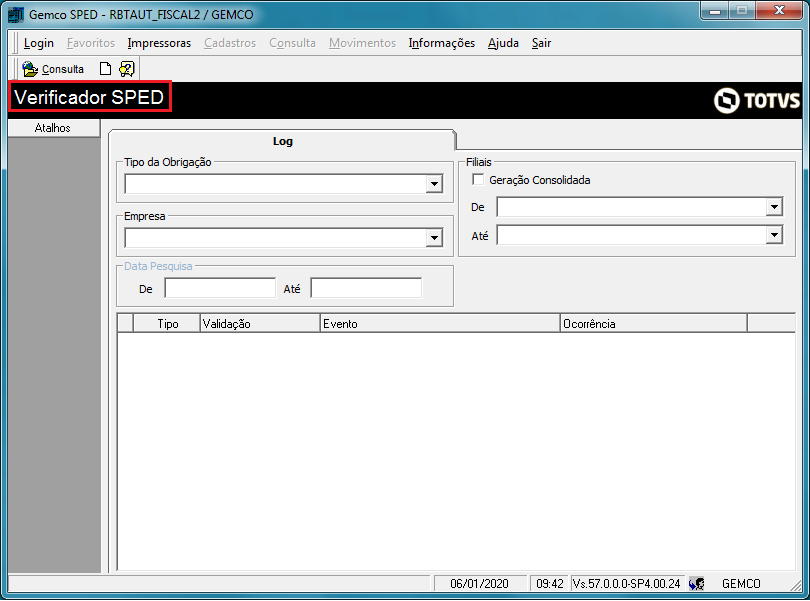
Task: Click the Ocorrência column header
Action: coord(653,323)
